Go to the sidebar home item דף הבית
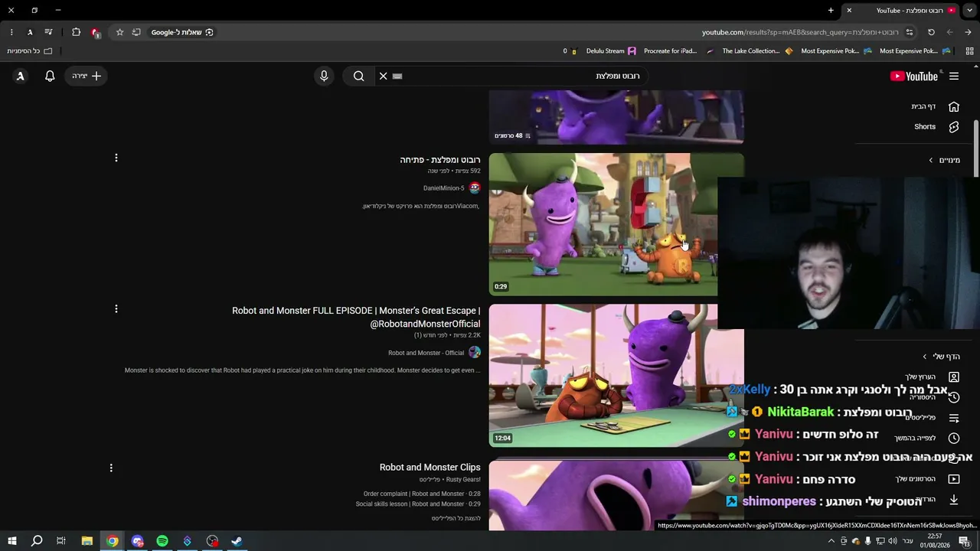 [934, 106]
